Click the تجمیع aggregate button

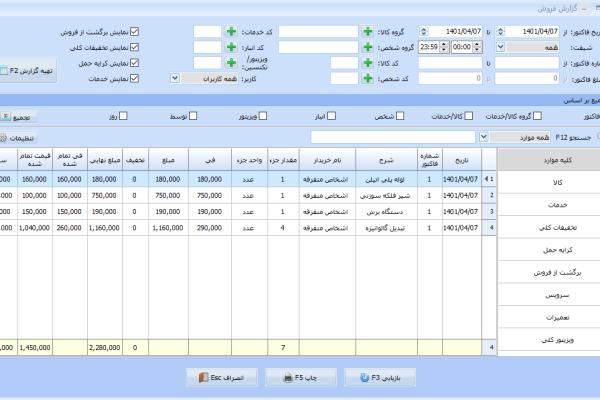click(18, 117)
